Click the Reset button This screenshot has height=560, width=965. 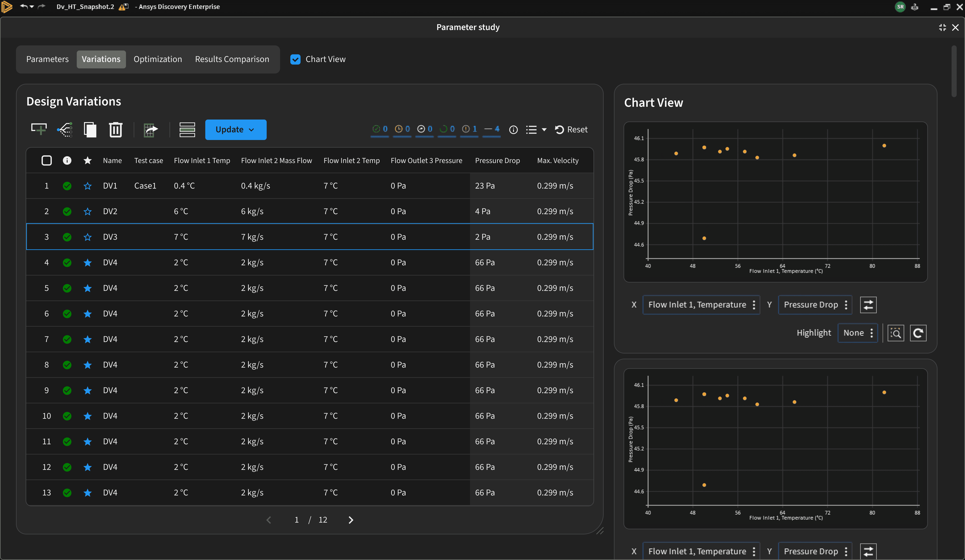571,129
